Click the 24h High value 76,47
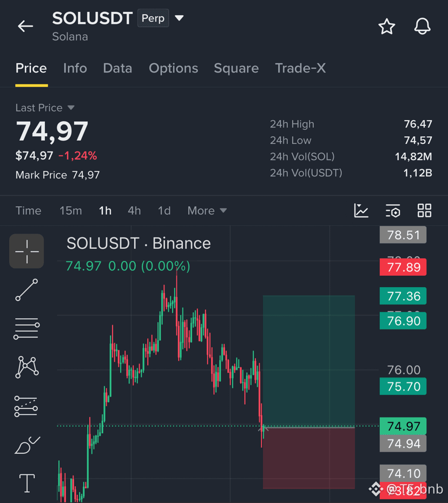The width and height of the screenshot is (448, 503). 418,124
